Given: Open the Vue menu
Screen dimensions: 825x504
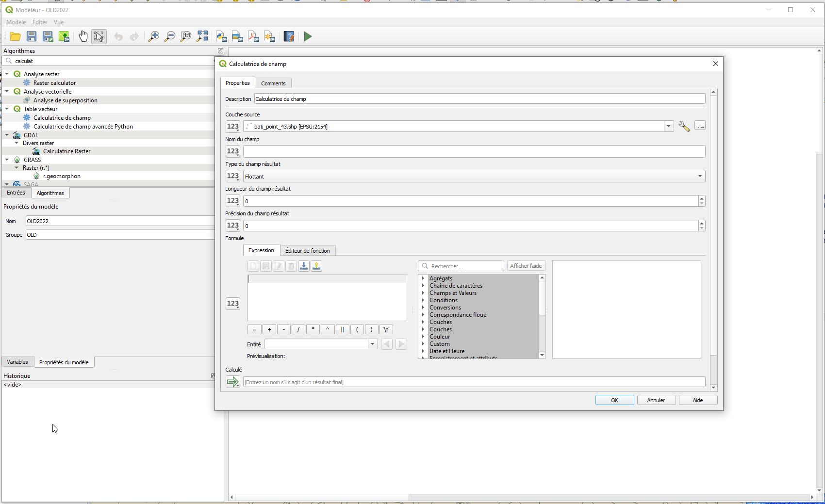Looking at the screenshot, I should 58,22.
